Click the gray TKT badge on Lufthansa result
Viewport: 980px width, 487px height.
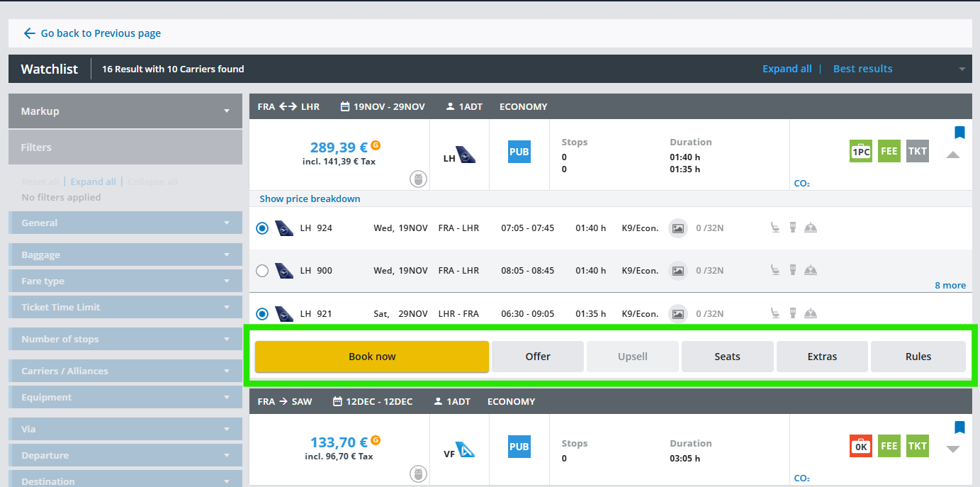[917, 151]
